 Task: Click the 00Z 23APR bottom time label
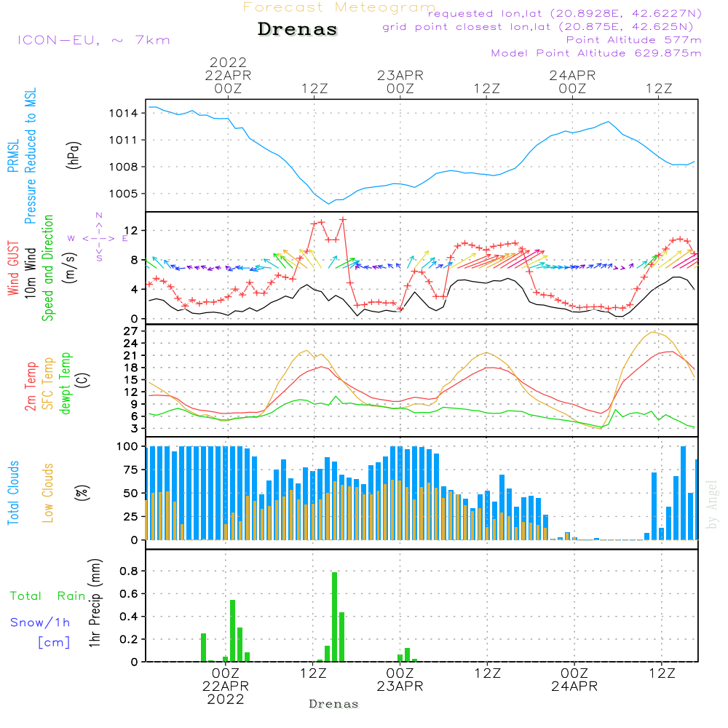point(400,680)
